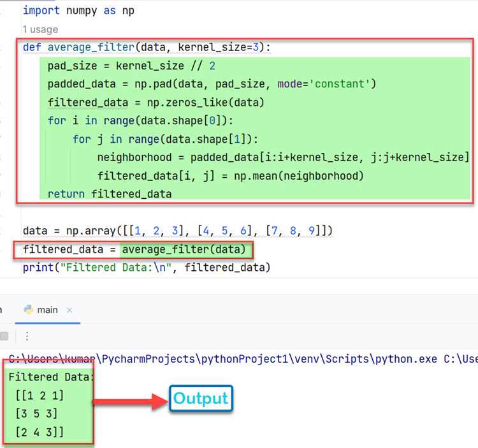Click '[2 4 3]]' output row
This screenshot has width=478, height=448.
click(x=40, y=432)
